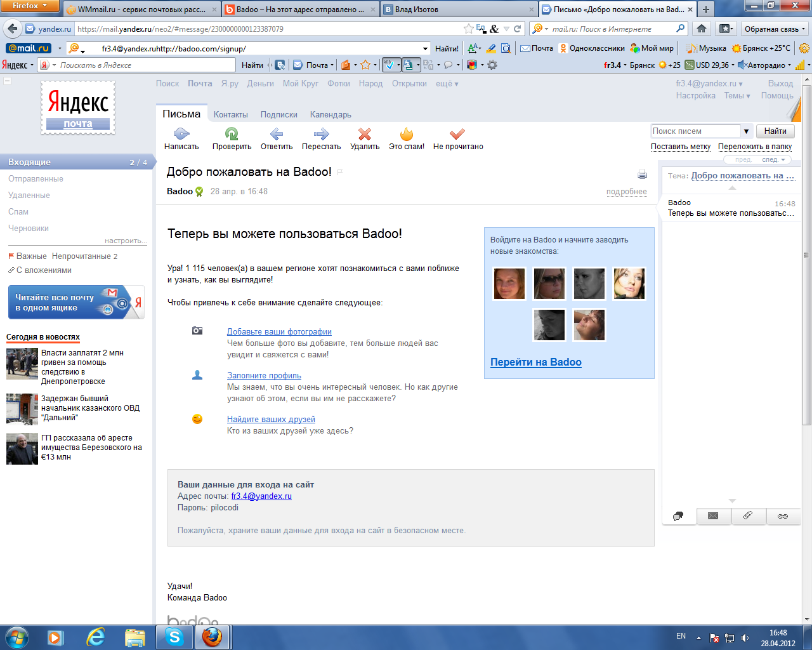Viewport: 812px width, 650px height.
Task: Click the magnifier icon in mail.ru search box
Action: pos(680,29)
